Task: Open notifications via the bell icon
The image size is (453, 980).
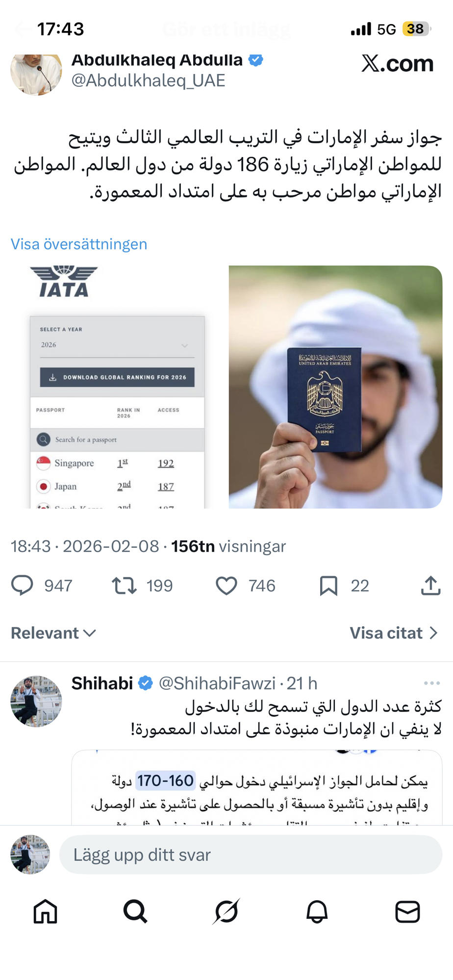Action: (317, 911)
